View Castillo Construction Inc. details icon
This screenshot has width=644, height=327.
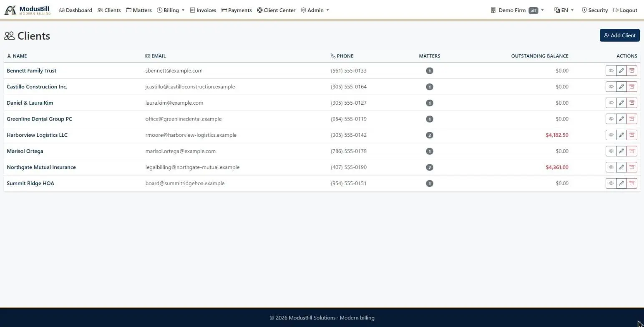tap(611, 87)
